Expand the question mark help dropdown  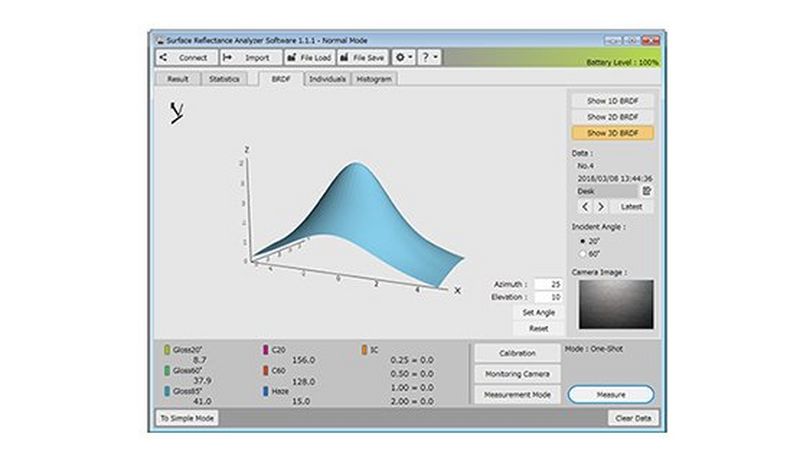[x=431, y=58]
